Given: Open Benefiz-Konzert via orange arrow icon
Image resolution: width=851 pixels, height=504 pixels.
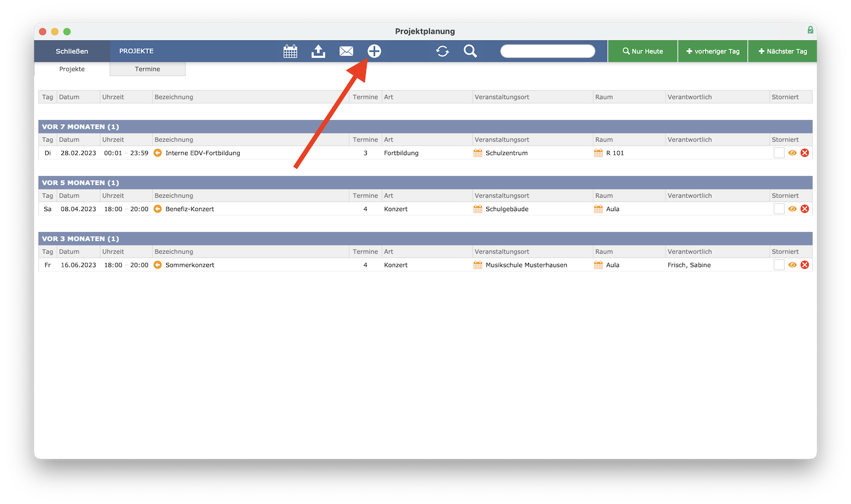Looking at the screenshot, I should 158,209.
